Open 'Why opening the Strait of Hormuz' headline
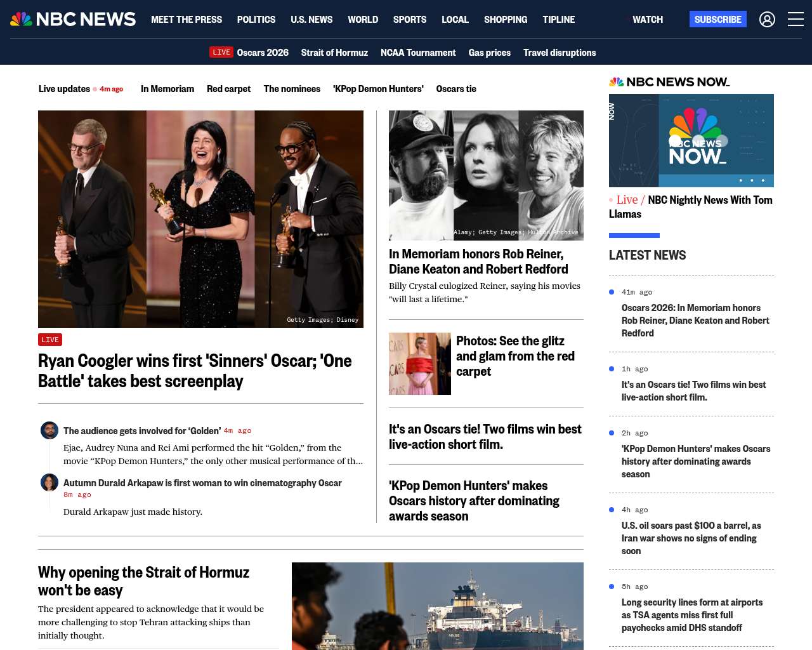Image resolution: width=812 pixels, height=650 pixels. click(143, 581)
